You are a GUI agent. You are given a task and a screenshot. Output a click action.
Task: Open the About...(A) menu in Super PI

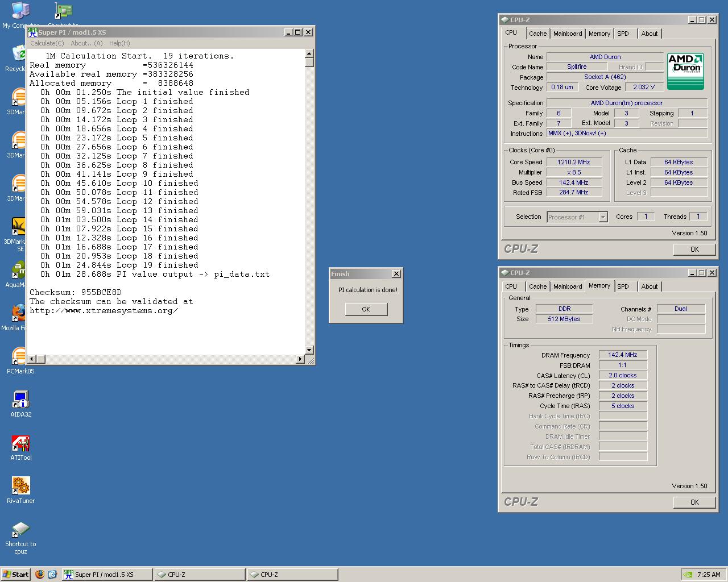click(86, 43)
